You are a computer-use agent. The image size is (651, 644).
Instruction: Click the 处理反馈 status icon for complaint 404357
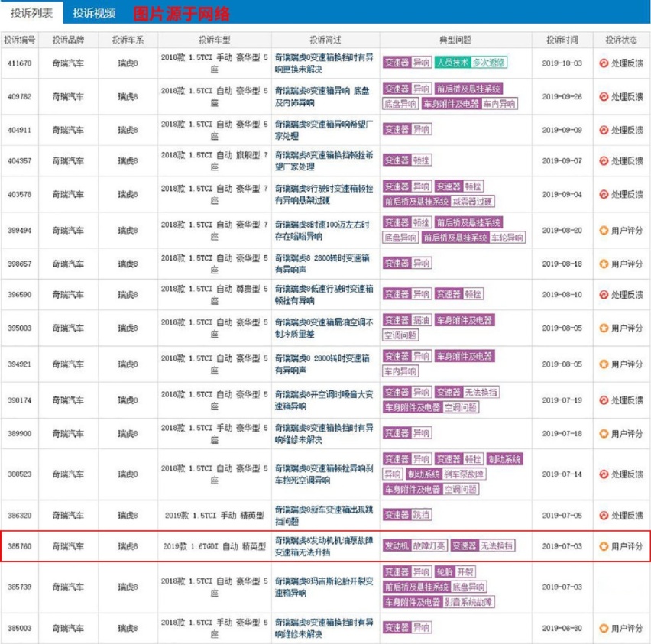click(604, 160)
